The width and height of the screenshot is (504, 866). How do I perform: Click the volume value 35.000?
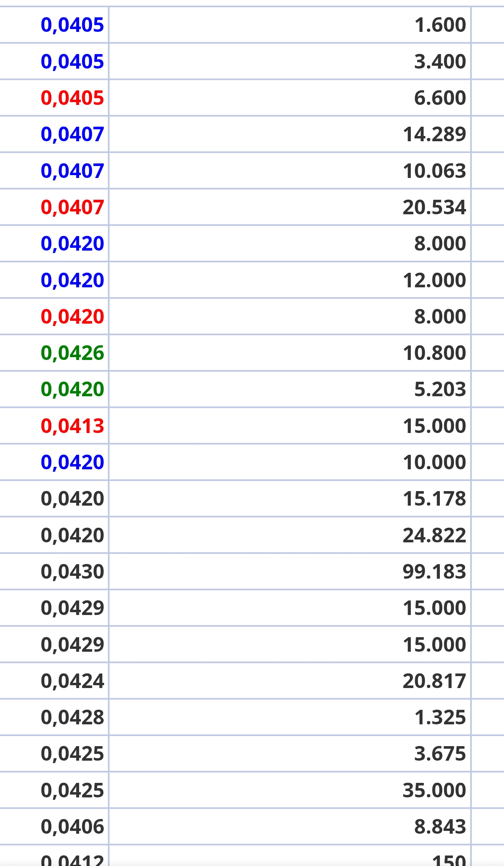point(434,791)
